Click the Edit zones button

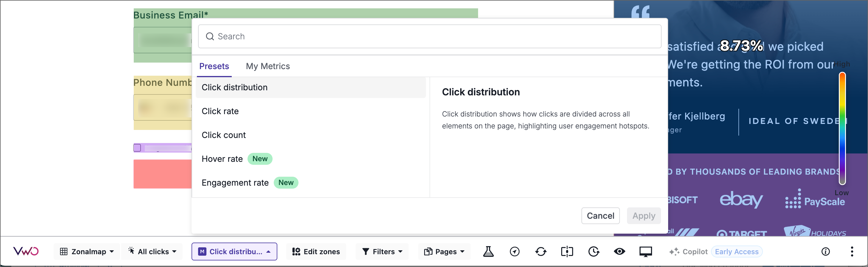[x=316, y=252]
